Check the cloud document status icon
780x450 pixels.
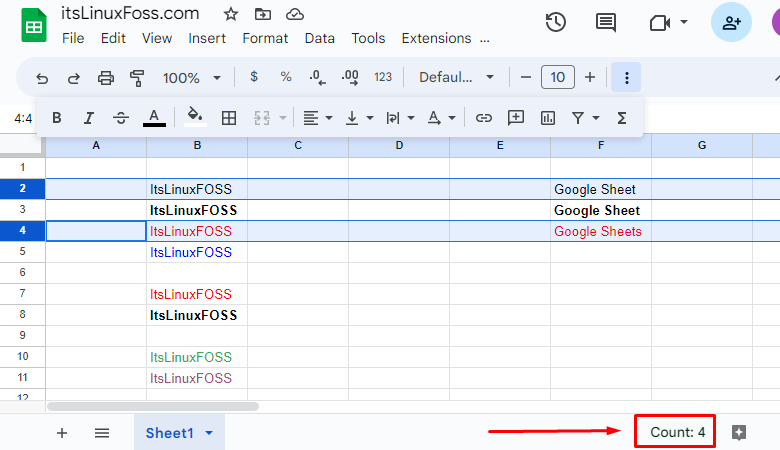click(x=294, y=14)
